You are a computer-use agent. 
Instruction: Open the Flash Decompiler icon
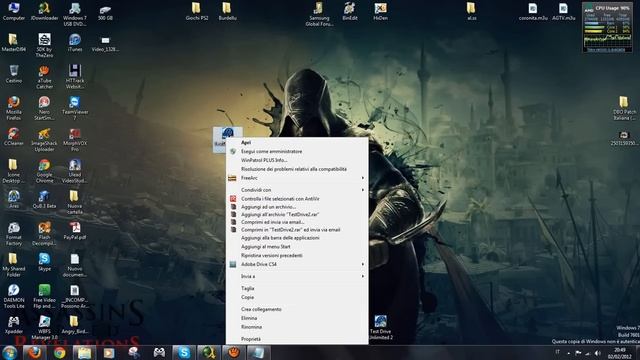tap(44, 234)
